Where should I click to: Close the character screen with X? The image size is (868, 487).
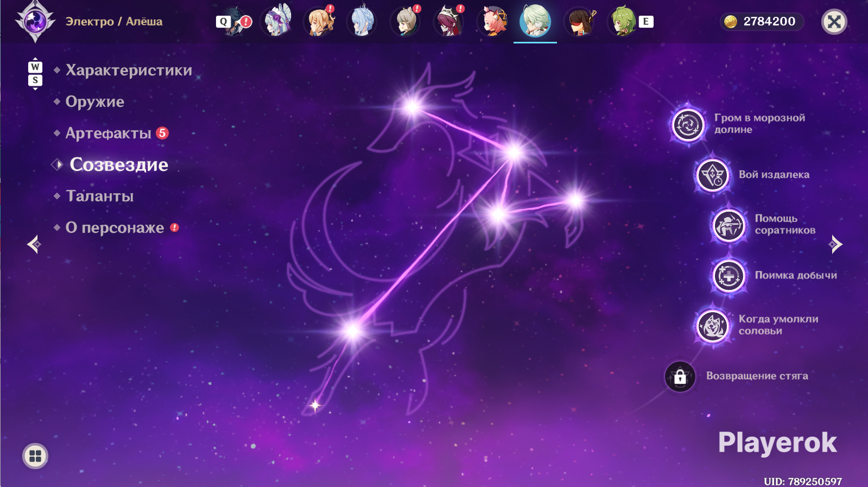834,22
